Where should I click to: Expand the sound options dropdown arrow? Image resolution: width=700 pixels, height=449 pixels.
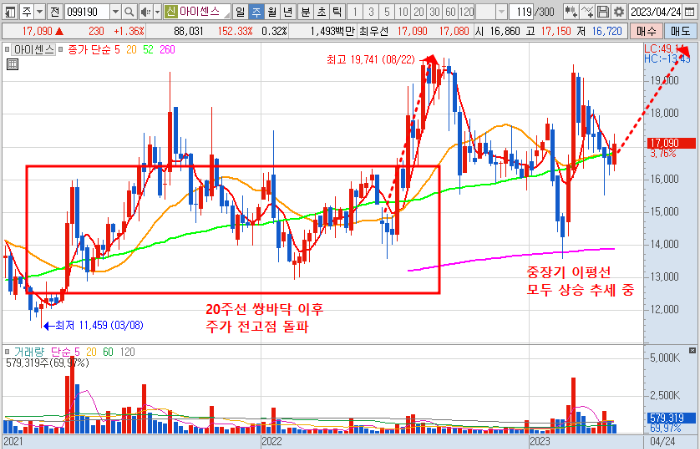[x=157, y=12]
